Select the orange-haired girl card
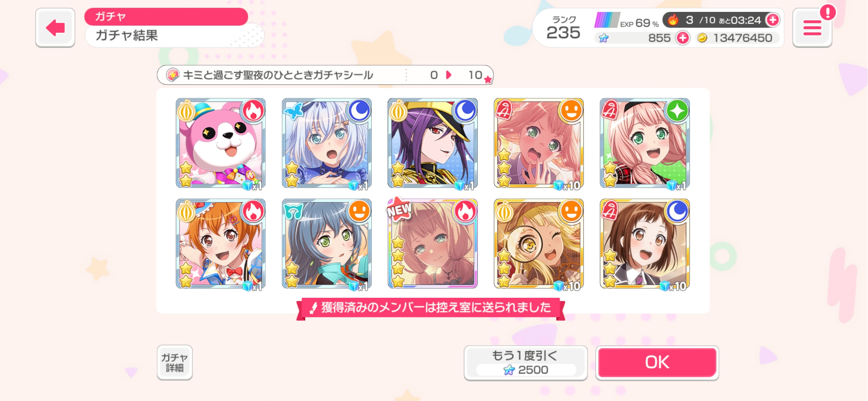Image resolution: width=868 pixels, height=401 pixels. click(x=221, y=244)
